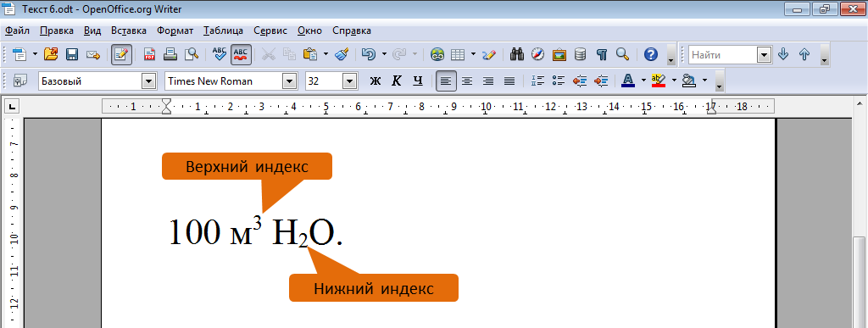The width and height of the screenshot is (868, 328).
Task: Open a file with the folder icon
Action: (x=51, y=54)
